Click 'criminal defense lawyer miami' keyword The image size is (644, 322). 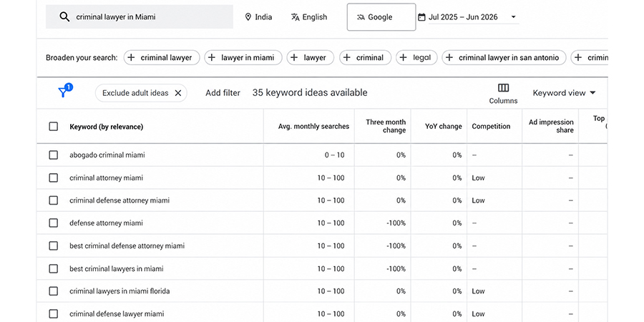tap(117, 314)
